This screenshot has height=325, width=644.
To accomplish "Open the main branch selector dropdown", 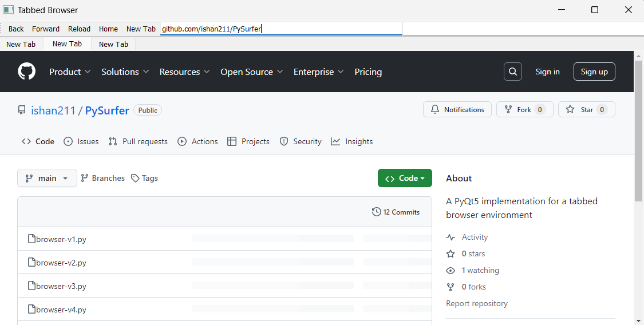I will [48, 178].
